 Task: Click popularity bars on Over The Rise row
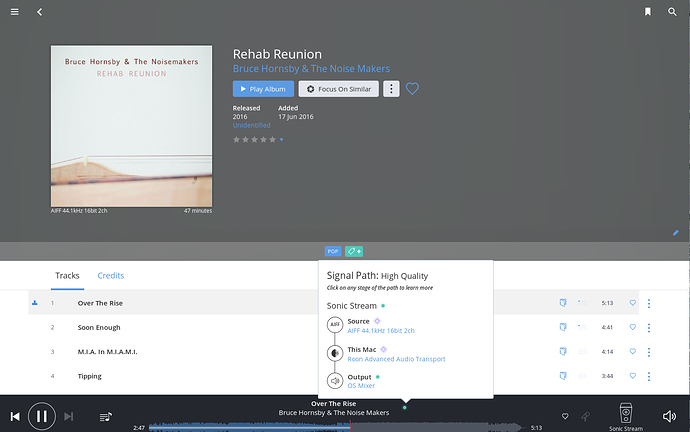pos(582,303)
